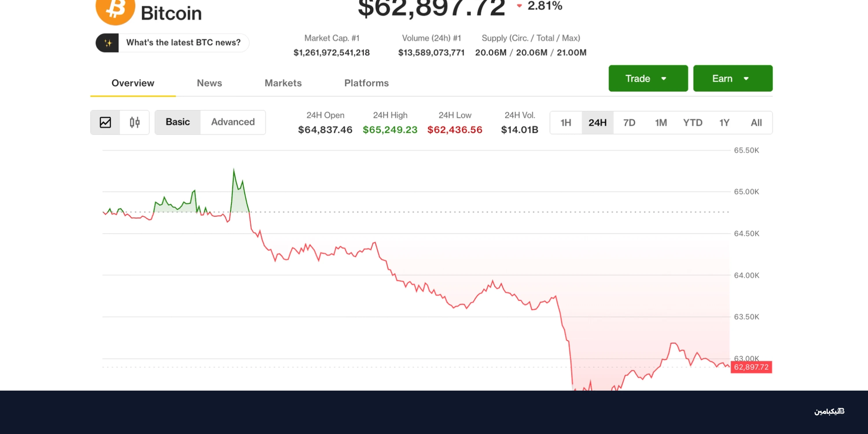Open the News tab
868x434 pixels.
point(209,83)
